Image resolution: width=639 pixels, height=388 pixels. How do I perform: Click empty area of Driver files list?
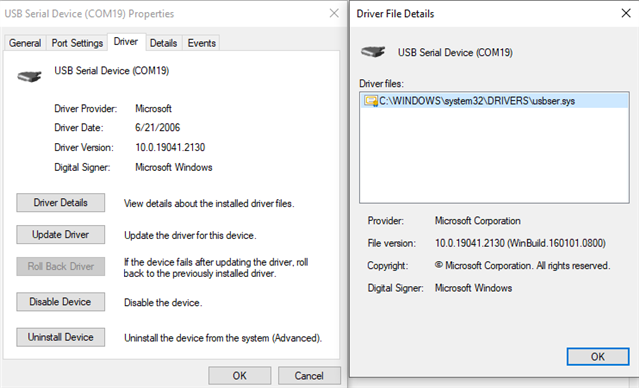click(x=494, y=157)
